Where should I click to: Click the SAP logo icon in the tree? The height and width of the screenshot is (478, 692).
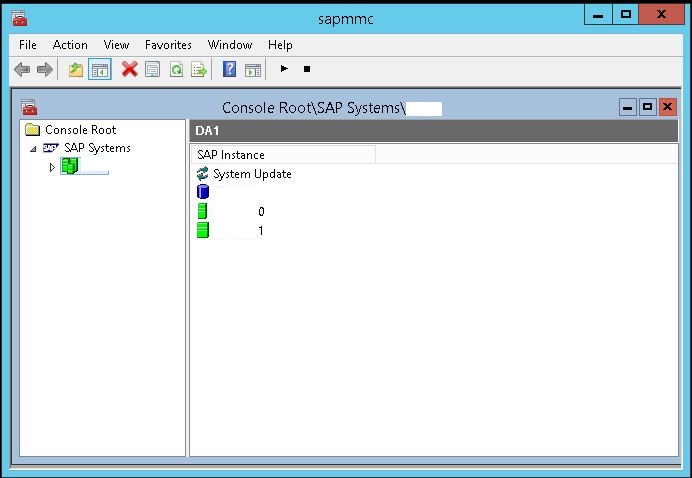50,147
